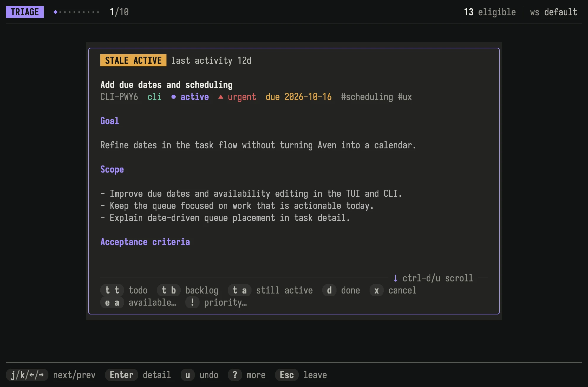The image size is (588, 387).
Task: Click the e a key for available
Action: pyautogui.click(x=112, y=302)
